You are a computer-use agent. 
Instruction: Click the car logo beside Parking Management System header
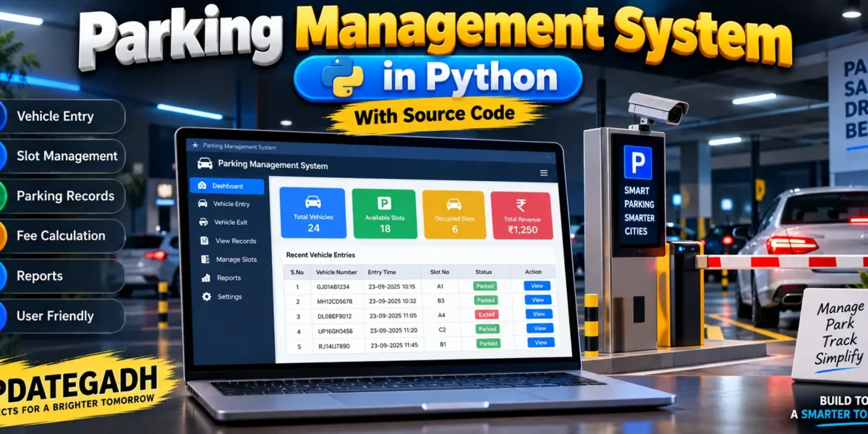205,163
